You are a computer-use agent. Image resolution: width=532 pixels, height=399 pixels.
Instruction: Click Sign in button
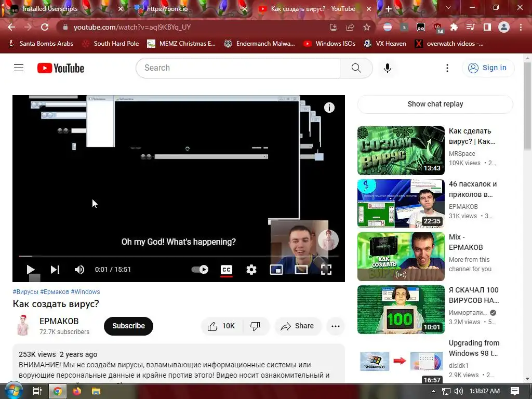(x=488, y=68)
